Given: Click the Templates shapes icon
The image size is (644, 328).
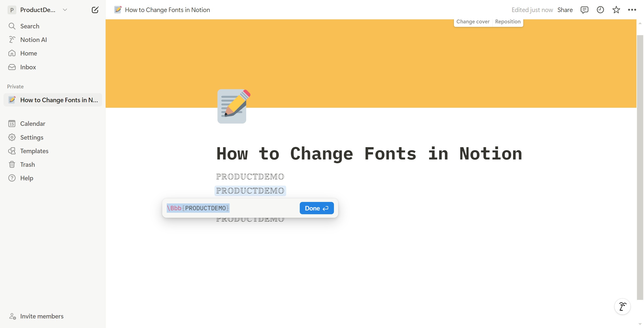Looking at the screenshot, I should coord(12,151).
